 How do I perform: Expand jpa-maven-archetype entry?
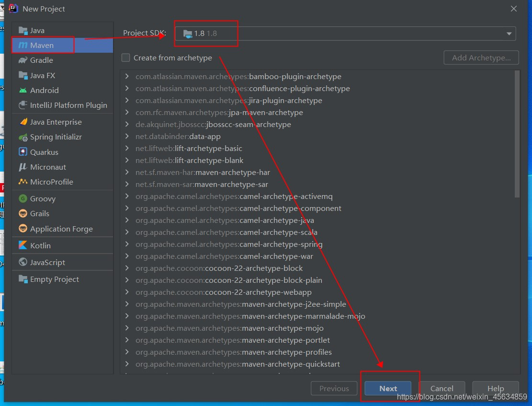(x=127, y=112)
